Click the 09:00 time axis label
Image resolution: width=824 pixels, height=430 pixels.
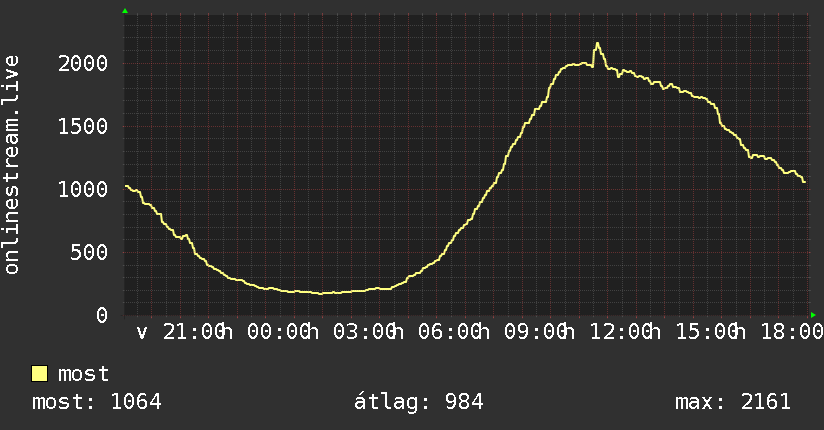(x=535, y=332)
